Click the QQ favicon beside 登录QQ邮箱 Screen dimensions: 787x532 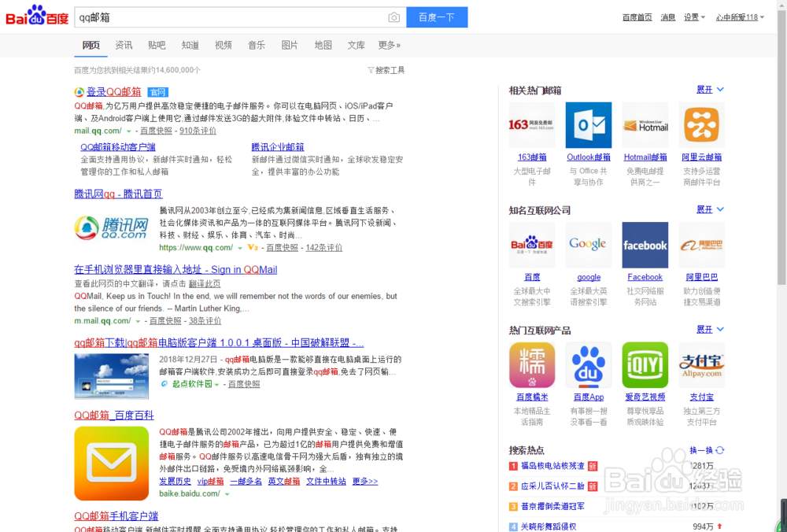[79, 92]
